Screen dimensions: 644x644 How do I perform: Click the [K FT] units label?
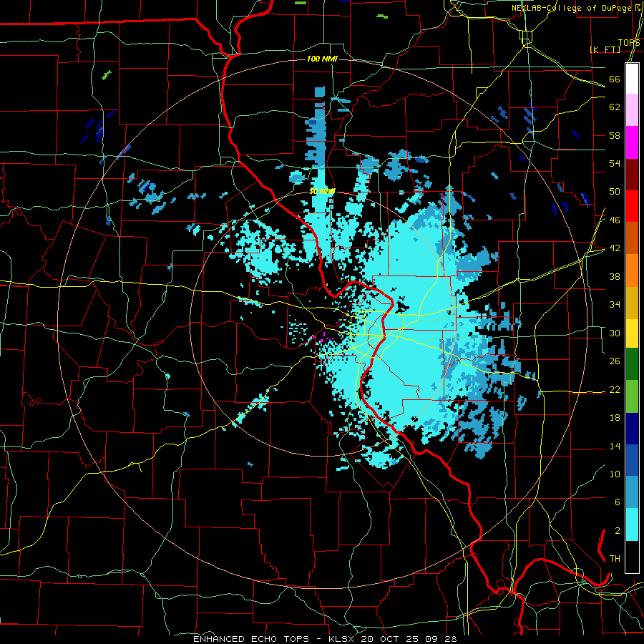tap(605, 49)
